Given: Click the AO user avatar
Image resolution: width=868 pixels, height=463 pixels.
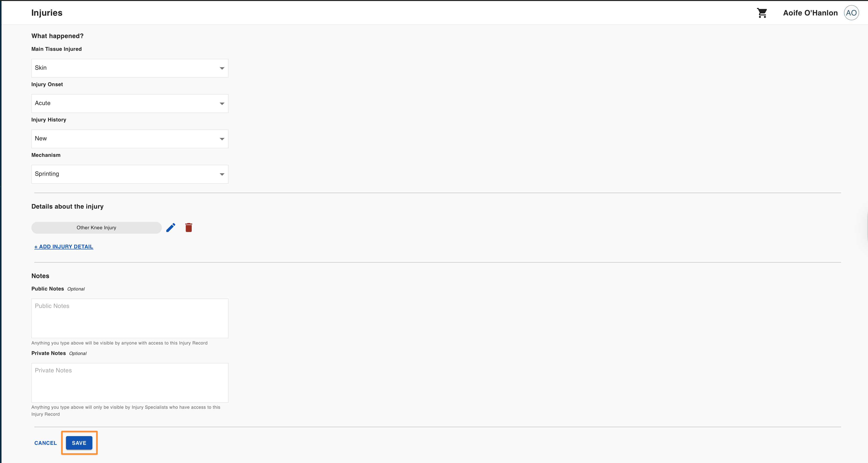Looking at the screenshot, I should pyautogui.click(x=851, y=13).
